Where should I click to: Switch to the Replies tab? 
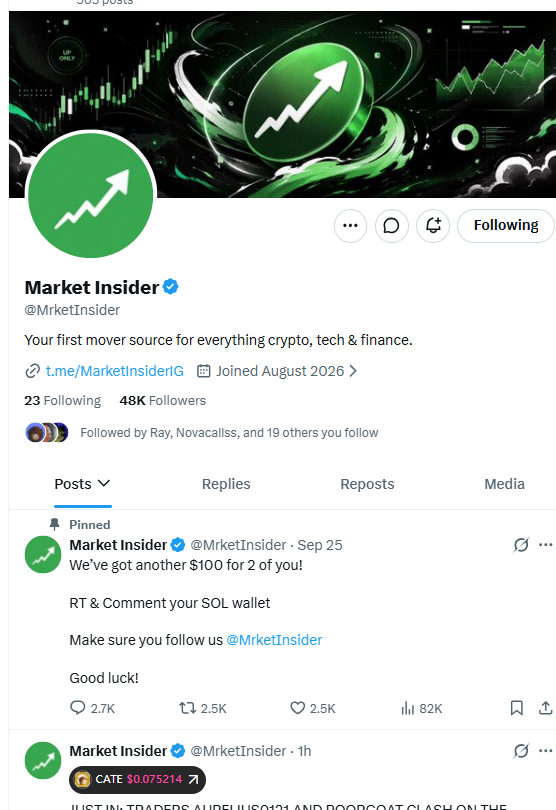pos(226,484)
